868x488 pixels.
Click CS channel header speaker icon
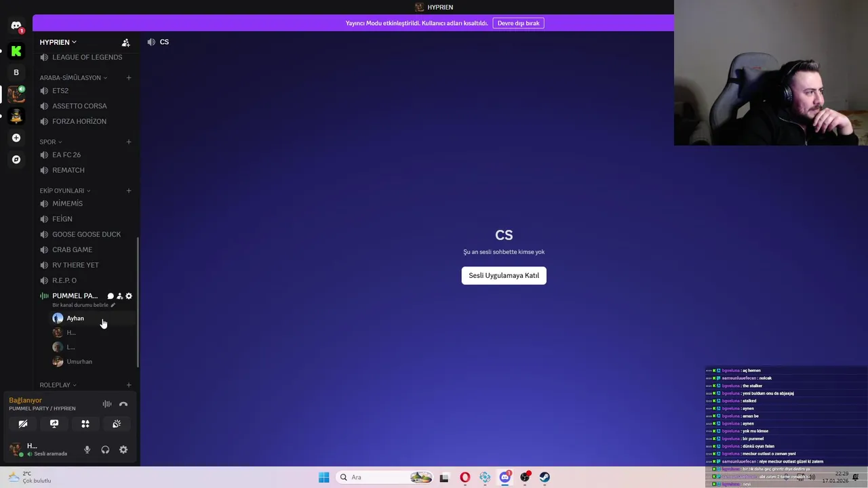pyautogui.click(x=151, y=42)
